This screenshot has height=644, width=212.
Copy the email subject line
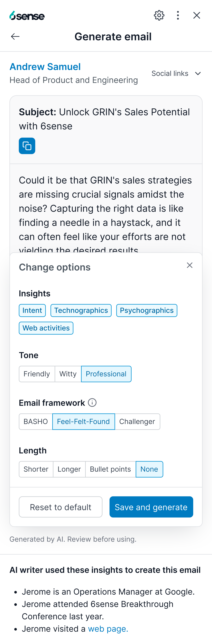point(27,146)
